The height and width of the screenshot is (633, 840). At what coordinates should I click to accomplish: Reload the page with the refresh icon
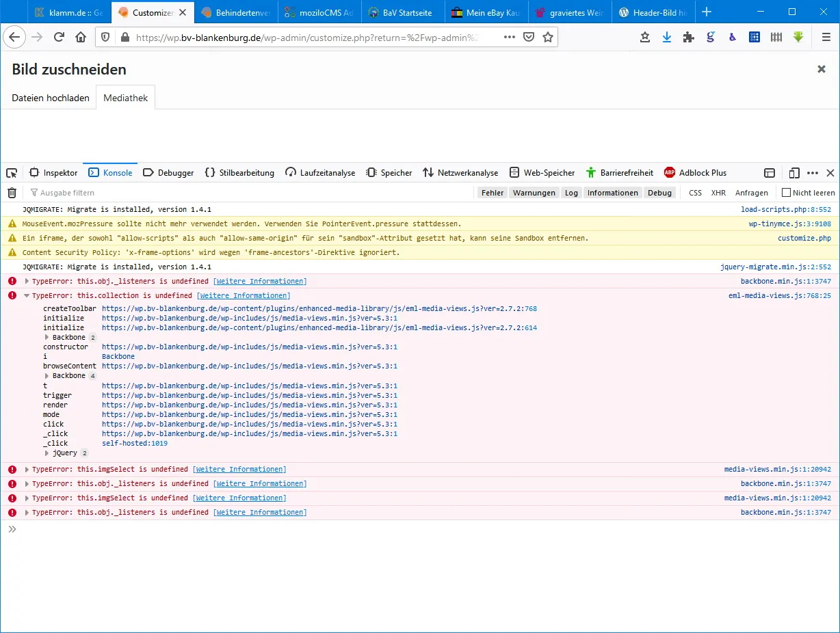[60, 38]
